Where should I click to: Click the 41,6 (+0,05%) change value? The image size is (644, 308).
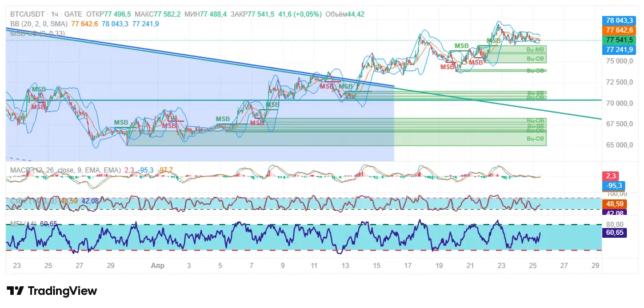(x=300, y=14)
